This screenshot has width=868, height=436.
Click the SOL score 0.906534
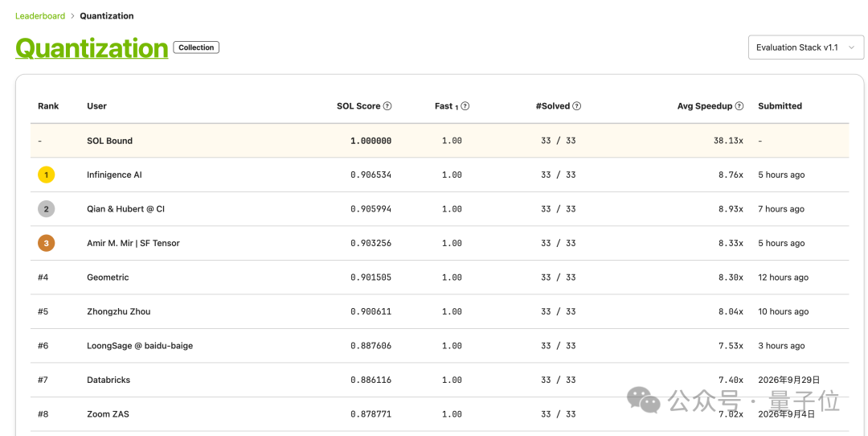371,175
